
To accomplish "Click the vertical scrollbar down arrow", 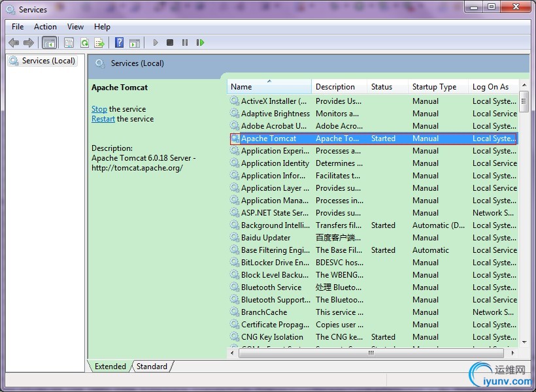I will (524, 342).
